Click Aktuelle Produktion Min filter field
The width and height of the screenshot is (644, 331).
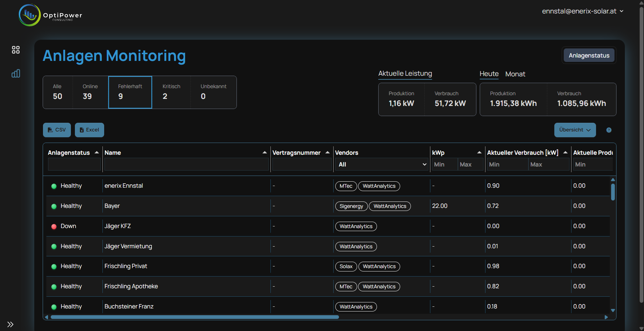tap(593, 164)
